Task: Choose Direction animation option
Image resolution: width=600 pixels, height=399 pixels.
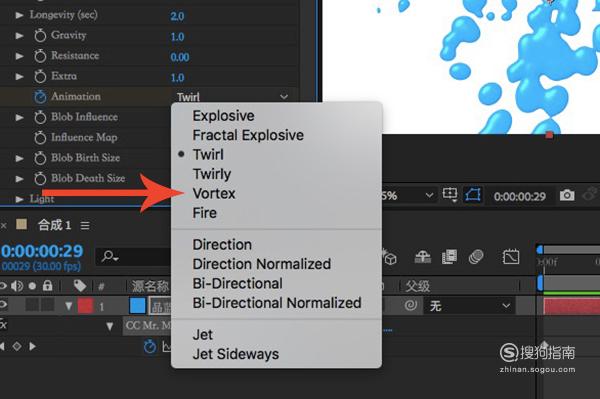Action: coord(222,245)
